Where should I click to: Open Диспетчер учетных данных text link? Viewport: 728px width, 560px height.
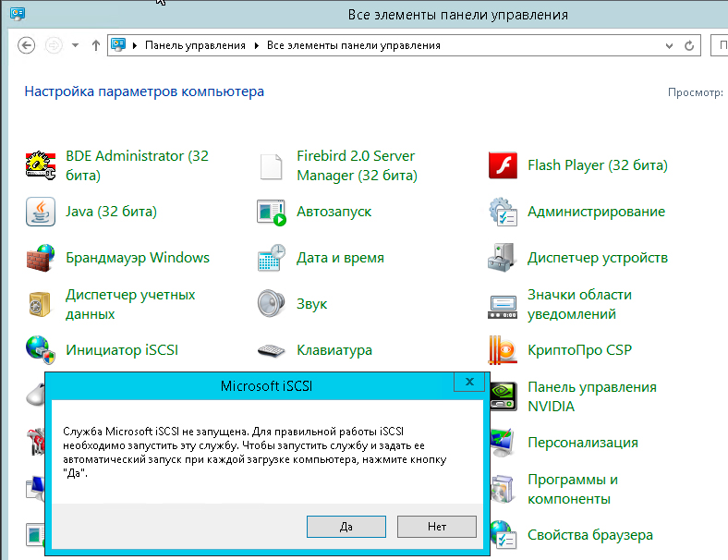tap(130, 304)
